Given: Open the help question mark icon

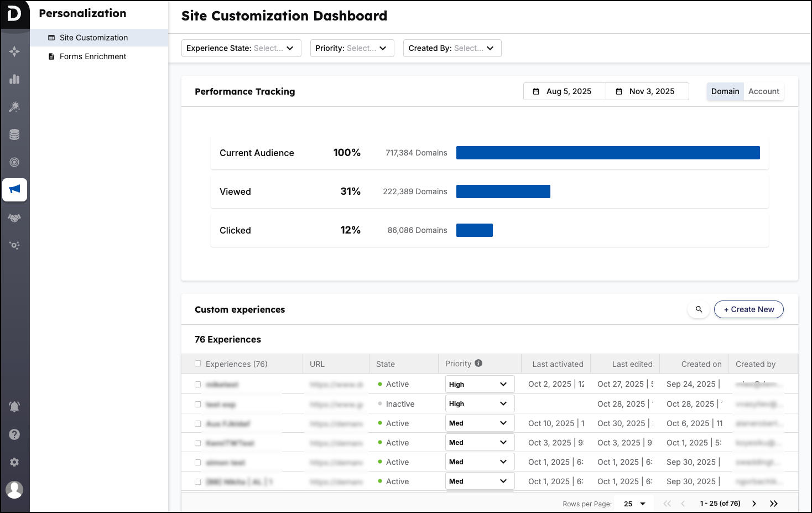Looking at the screenshot, I should pos(14,434).
